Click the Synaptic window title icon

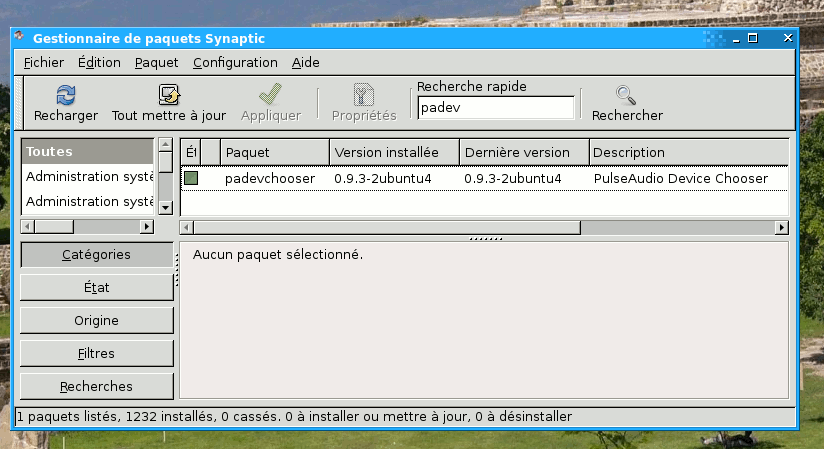[x=19, y=36]
